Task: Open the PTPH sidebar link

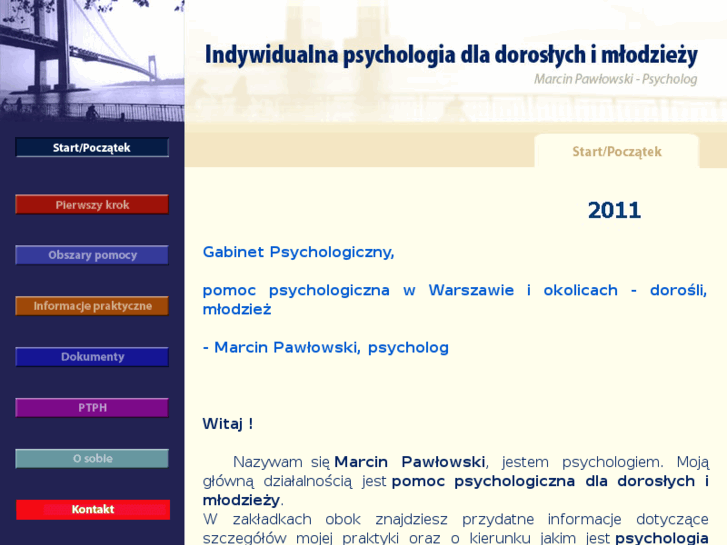Action: 92,408
